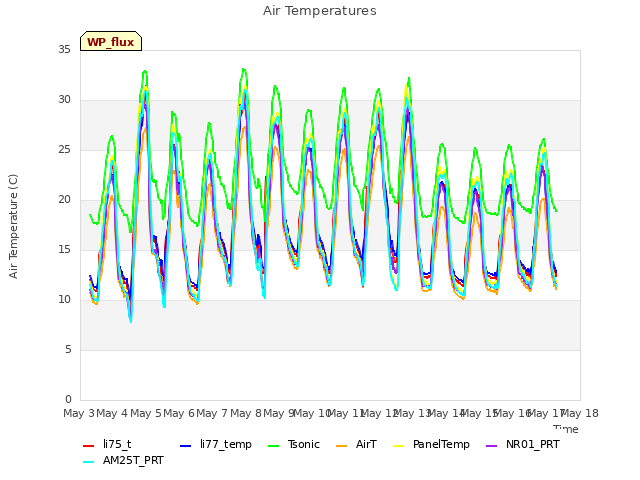Click the May 4 x-axis tick label
Image resolution: width=640 pixels, height=480 pixels.
point(112,413)
